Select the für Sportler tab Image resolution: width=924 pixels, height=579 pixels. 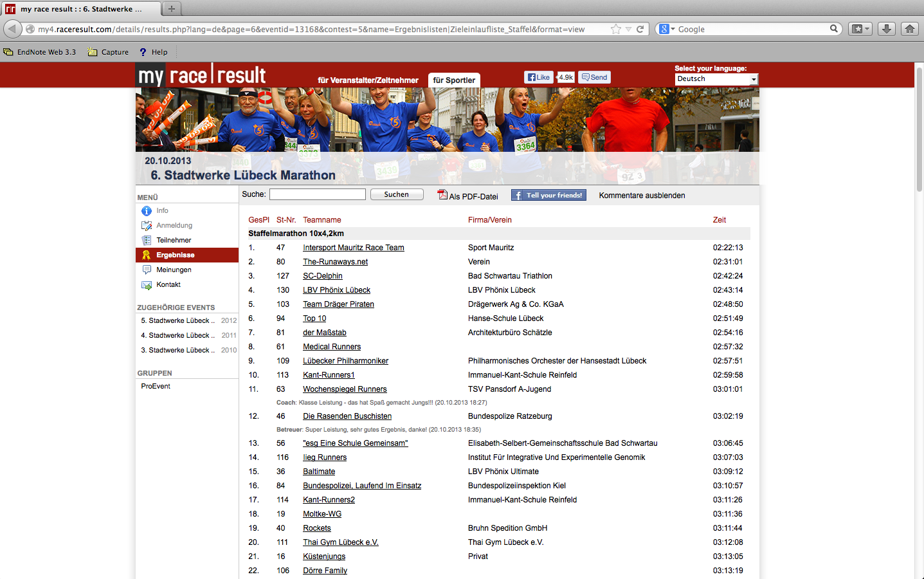(x=454, y=80)
